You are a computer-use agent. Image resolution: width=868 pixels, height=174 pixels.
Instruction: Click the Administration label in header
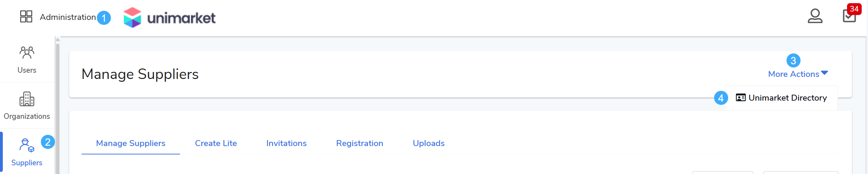pos(68,17)
